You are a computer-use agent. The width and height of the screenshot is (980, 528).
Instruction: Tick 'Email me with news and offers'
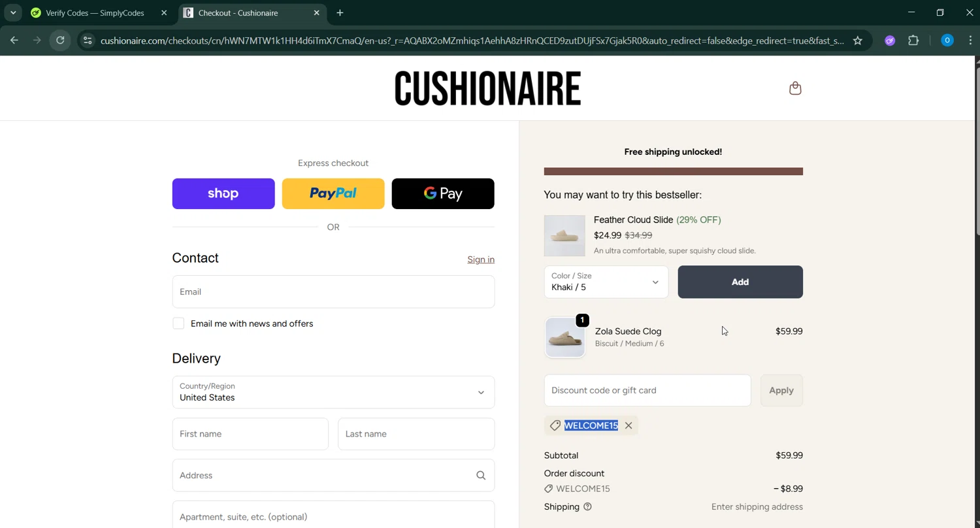click(178, 323)
